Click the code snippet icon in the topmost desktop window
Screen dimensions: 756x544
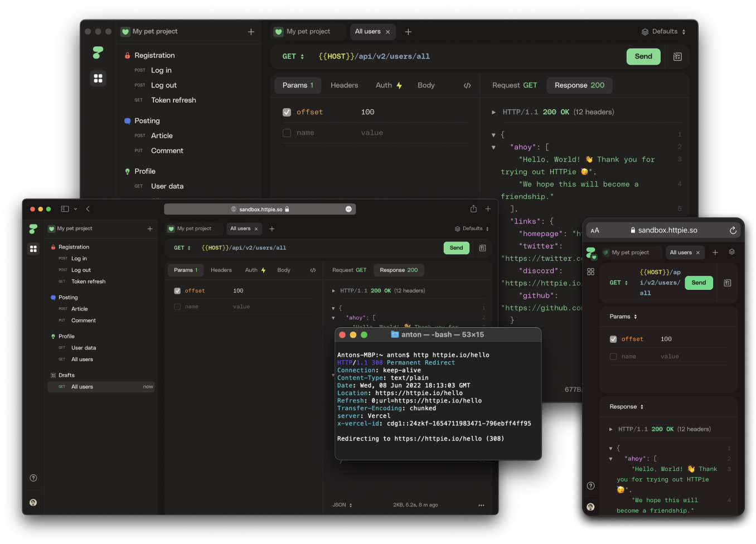[x=467, y=85]
